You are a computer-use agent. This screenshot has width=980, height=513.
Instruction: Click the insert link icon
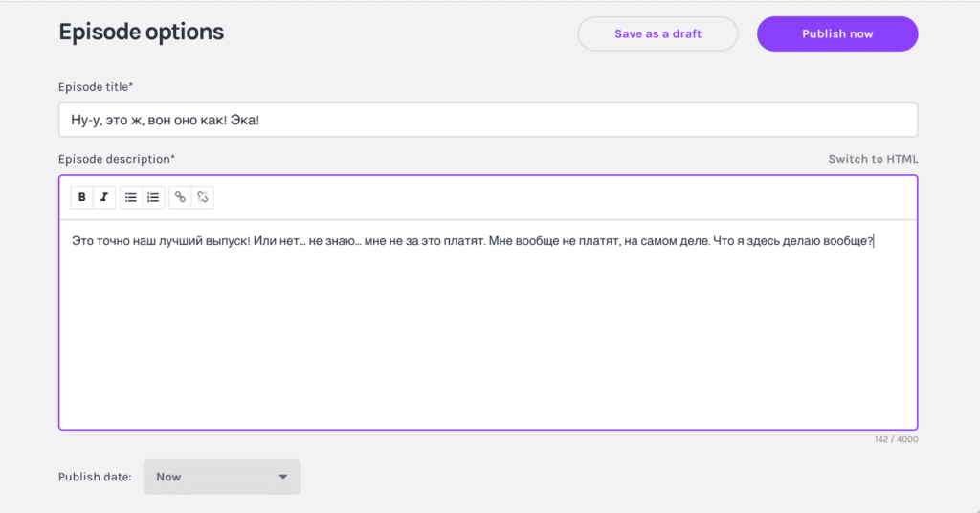(x=180, y=197)
